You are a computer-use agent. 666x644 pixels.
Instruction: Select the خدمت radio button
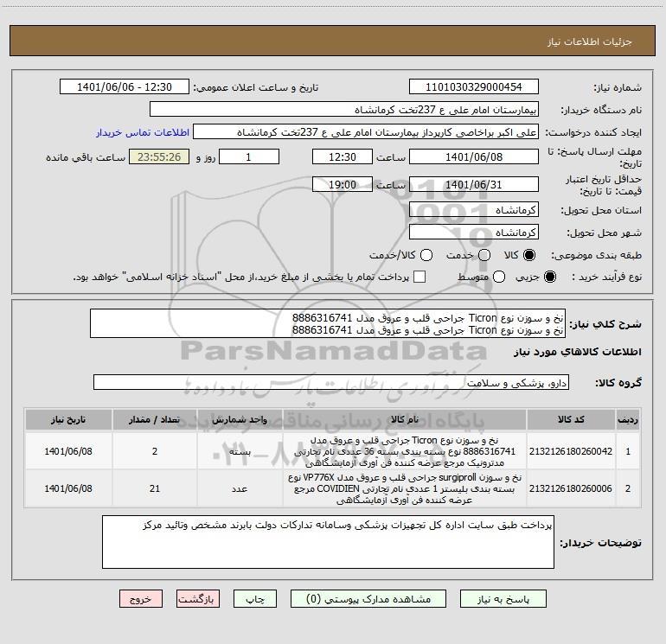[x=484, y=255]
